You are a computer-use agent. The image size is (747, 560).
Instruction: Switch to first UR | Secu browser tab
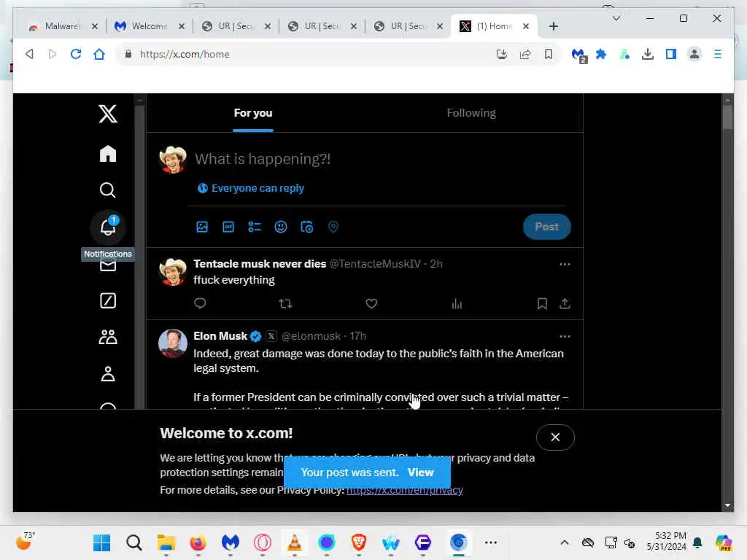point(234,26)
